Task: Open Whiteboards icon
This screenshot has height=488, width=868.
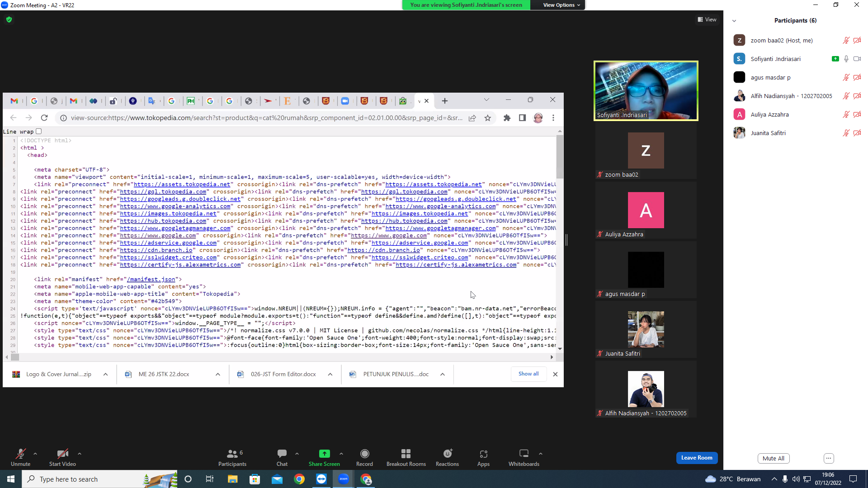Action: (524, 453)
